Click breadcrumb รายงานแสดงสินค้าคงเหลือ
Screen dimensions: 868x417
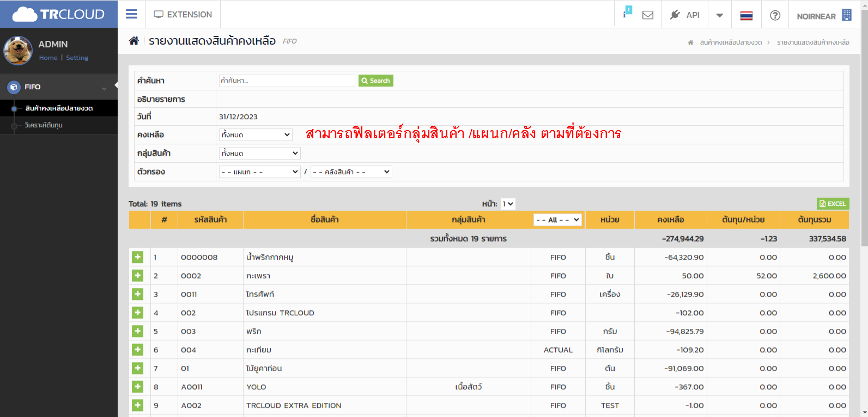[x=813, y=42]
